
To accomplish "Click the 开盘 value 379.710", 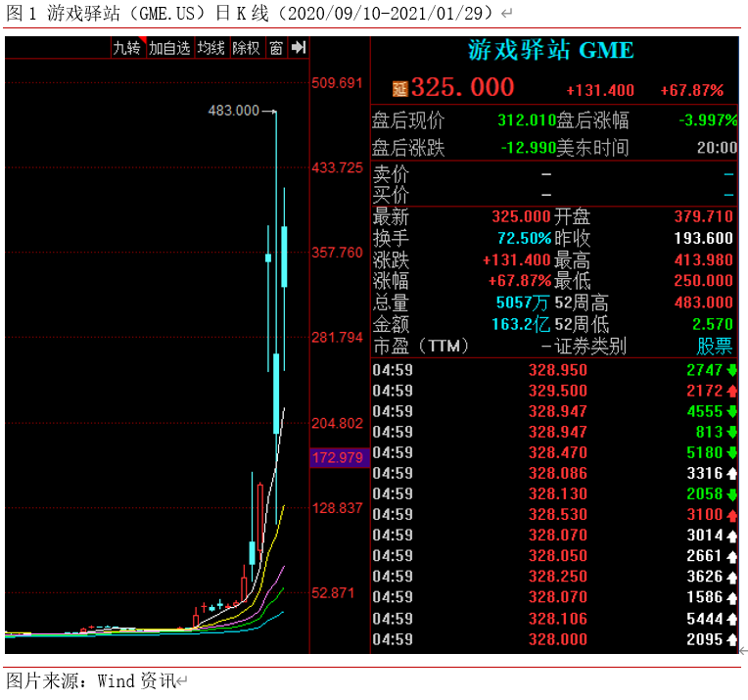I will click(704, 216).
